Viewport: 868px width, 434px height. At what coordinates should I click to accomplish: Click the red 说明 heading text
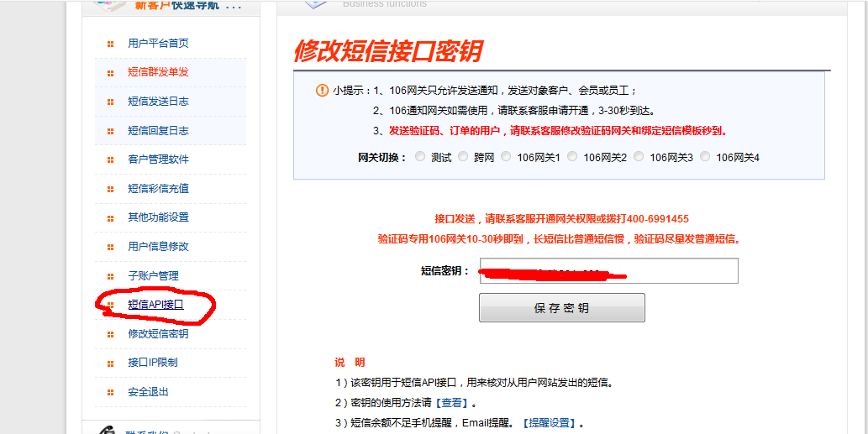pyautogui.click(x=350, y=363)
